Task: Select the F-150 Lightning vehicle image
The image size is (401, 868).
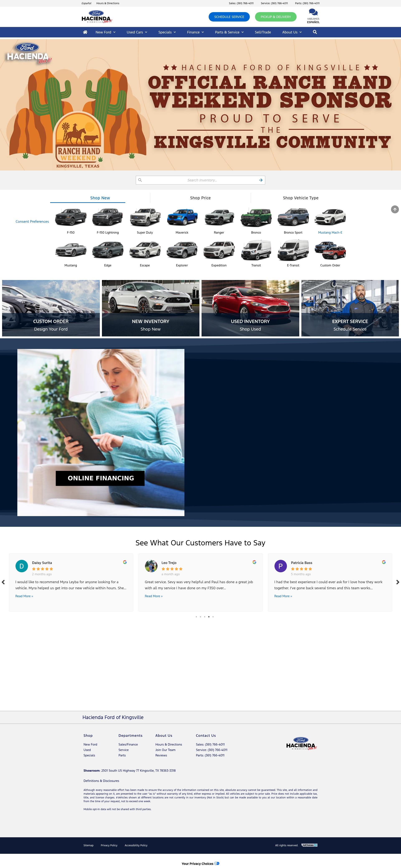Action: click(108, 217)
